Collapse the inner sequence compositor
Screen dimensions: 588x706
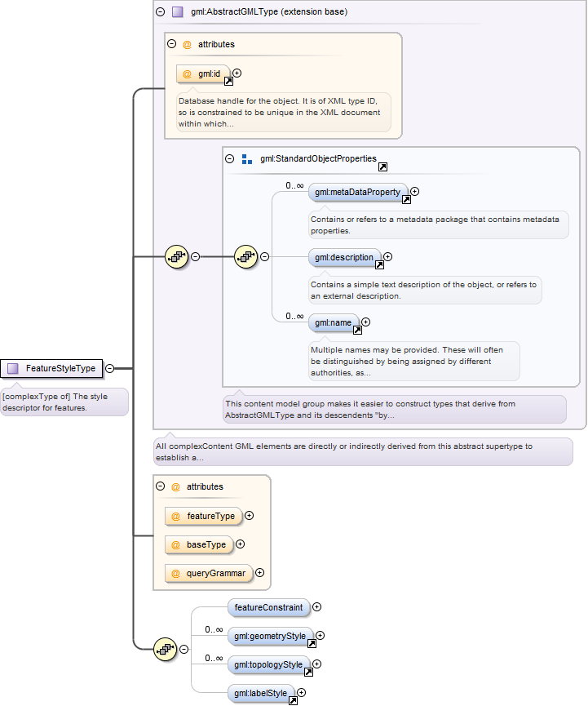[x=264, y=256]
